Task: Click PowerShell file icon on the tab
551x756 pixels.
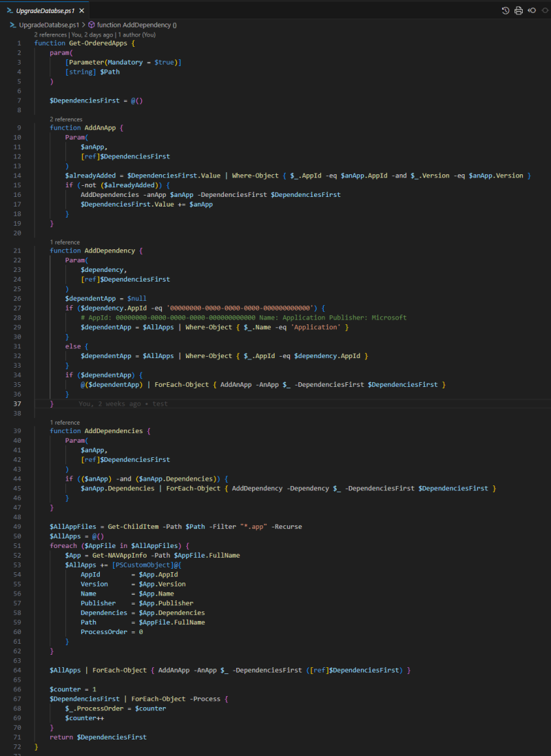Action: pyautogui.click(x=10, y=11)
